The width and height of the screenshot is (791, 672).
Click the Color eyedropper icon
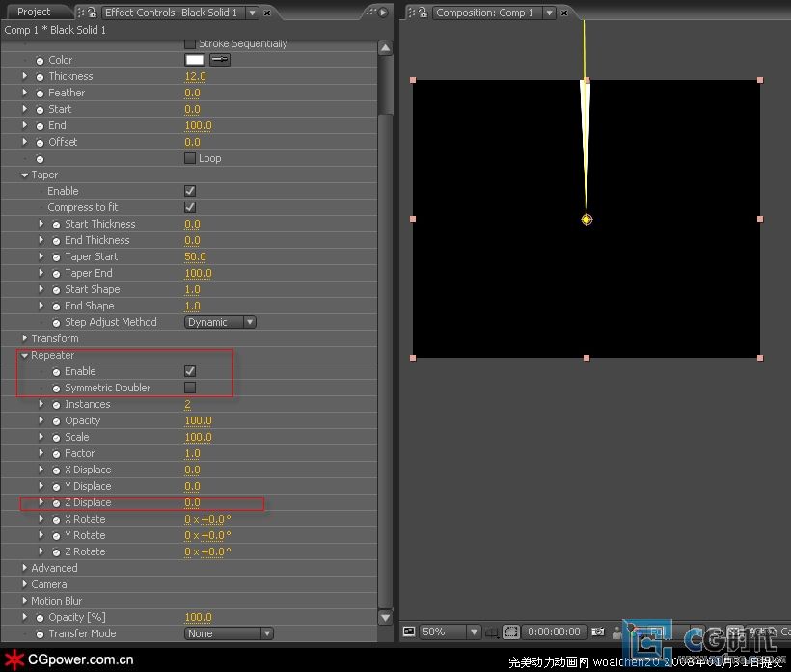point(221,60)
